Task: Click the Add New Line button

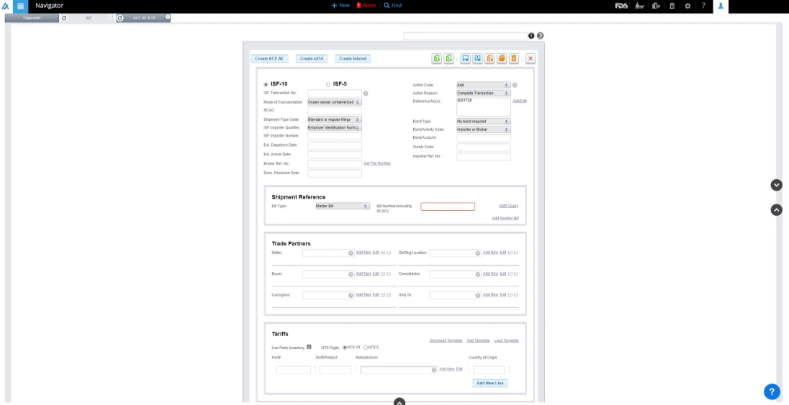Action: tap(490, 383)
